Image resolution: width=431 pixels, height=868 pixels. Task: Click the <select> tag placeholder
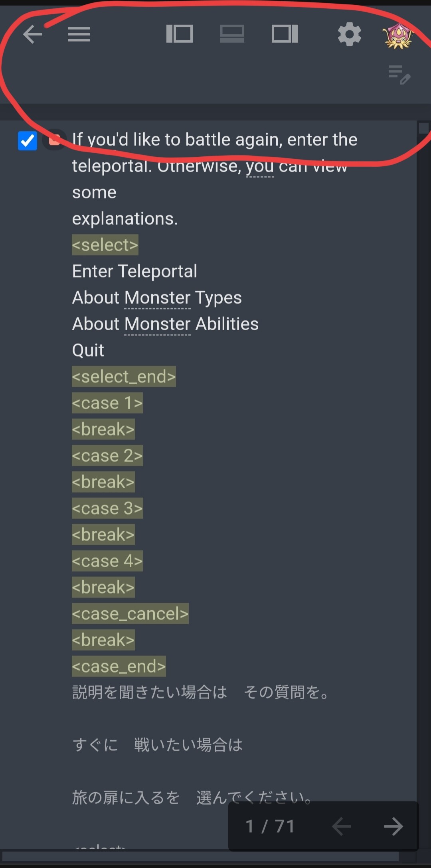(x=105, y=245)
